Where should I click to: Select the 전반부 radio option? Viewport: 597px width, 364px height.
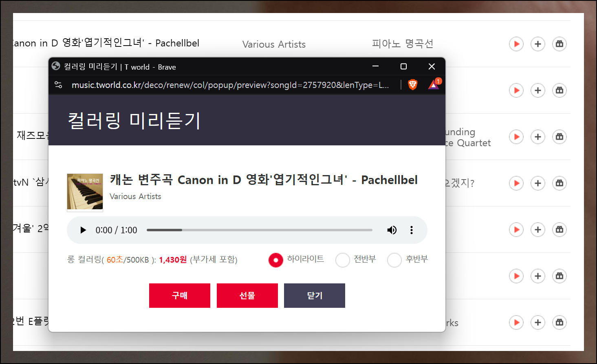343,260
